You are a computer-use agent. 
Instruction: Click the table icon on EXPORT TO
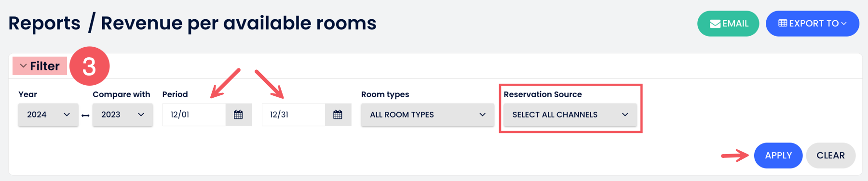click(783, 23)
